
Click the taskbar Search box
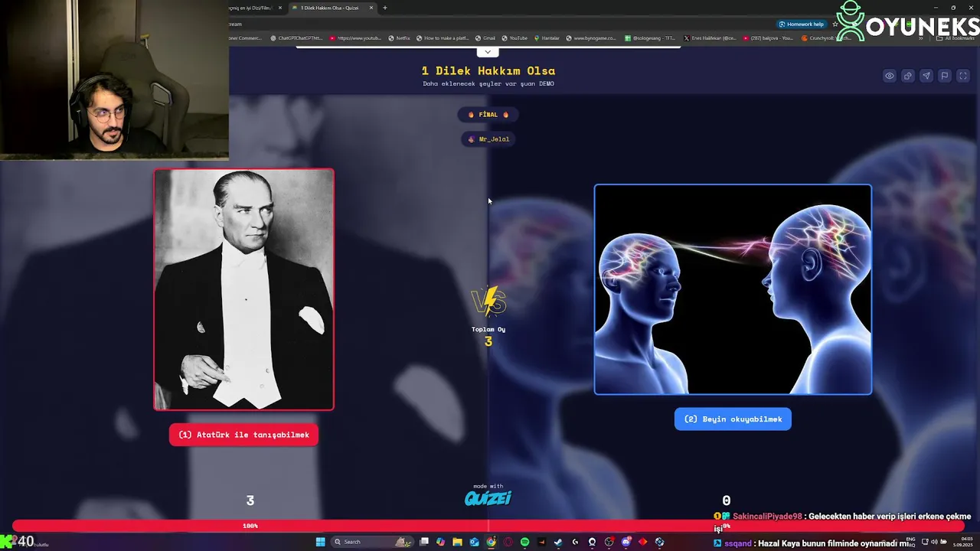372,542
